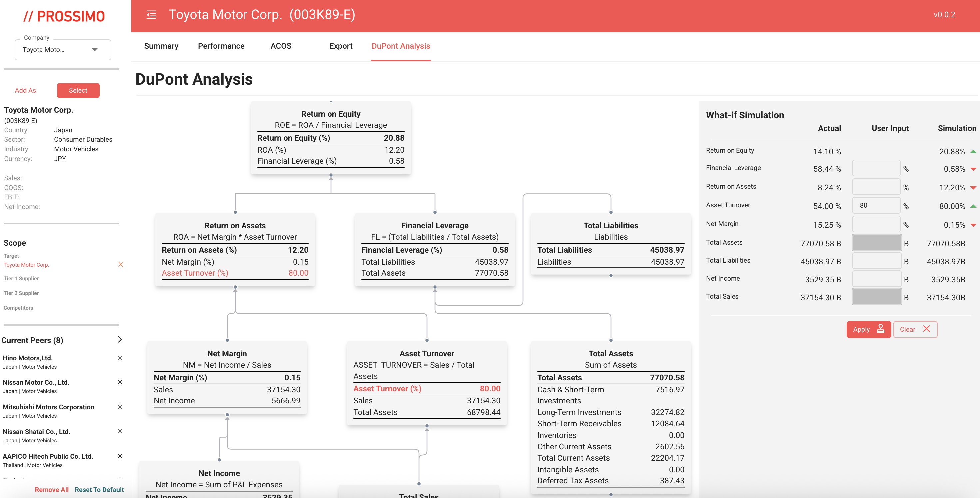Viewport: 980px width, 498px height.
Task: Focus the Total Liabilities user input field
Action: tap(876, 261)
